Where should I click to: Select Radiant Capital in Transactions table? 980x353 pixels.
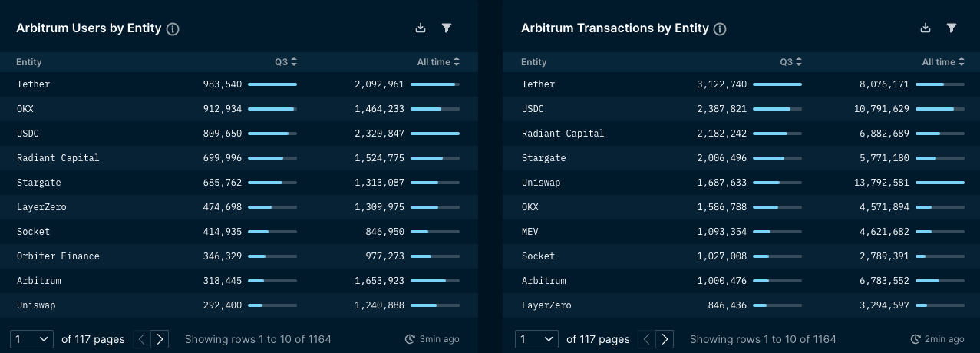pos(741,134)
